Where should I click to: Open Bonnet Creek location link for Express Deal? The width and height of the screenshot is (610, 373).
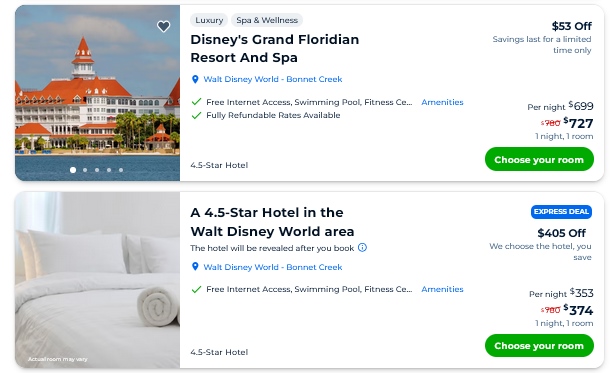click(273, 267)
